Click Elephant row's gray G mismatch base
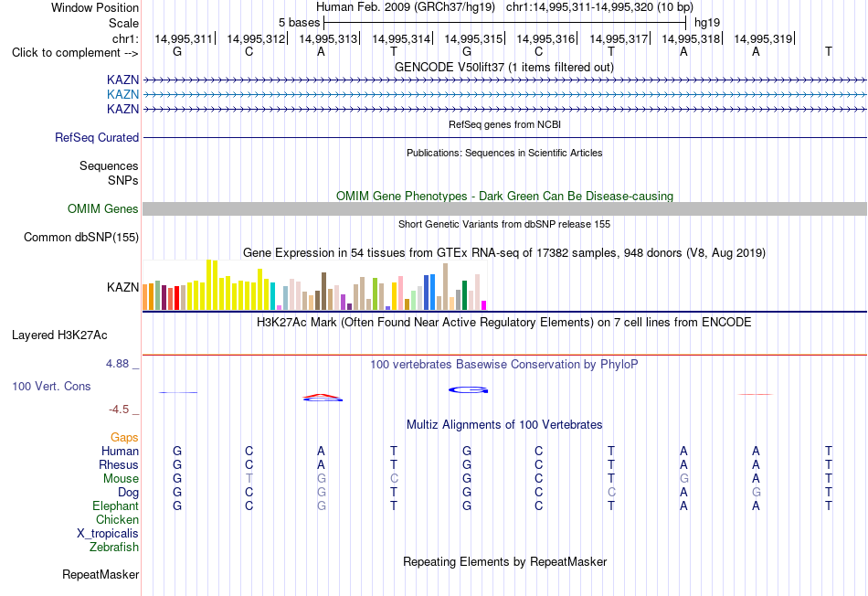 322,506
